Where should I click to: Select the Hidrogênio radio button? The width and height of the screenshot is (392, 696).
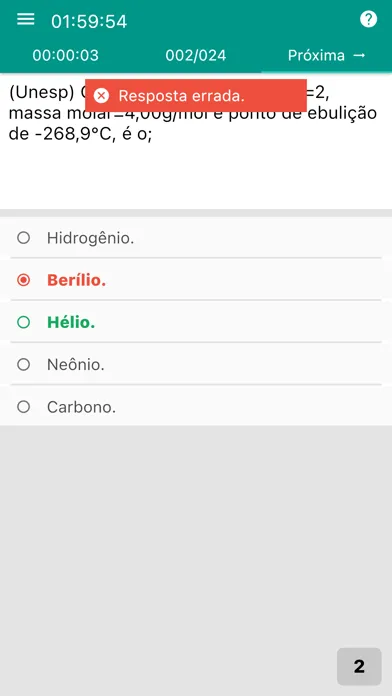[24, 238]
